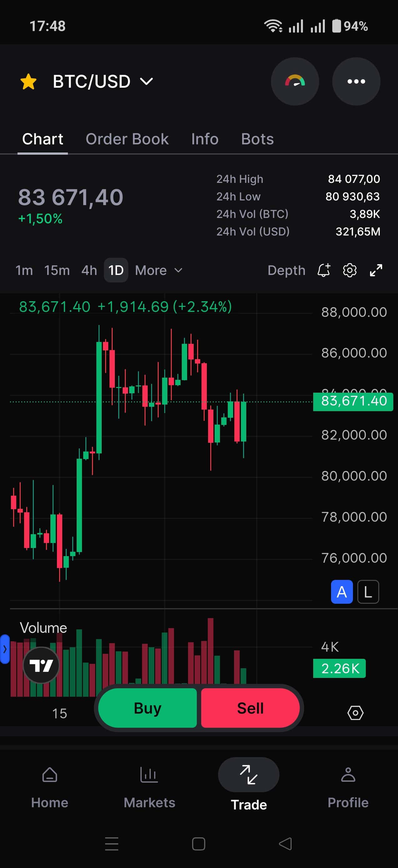Open the blue side panel expander arrow
398x868 pixels.
coord(5,649)
